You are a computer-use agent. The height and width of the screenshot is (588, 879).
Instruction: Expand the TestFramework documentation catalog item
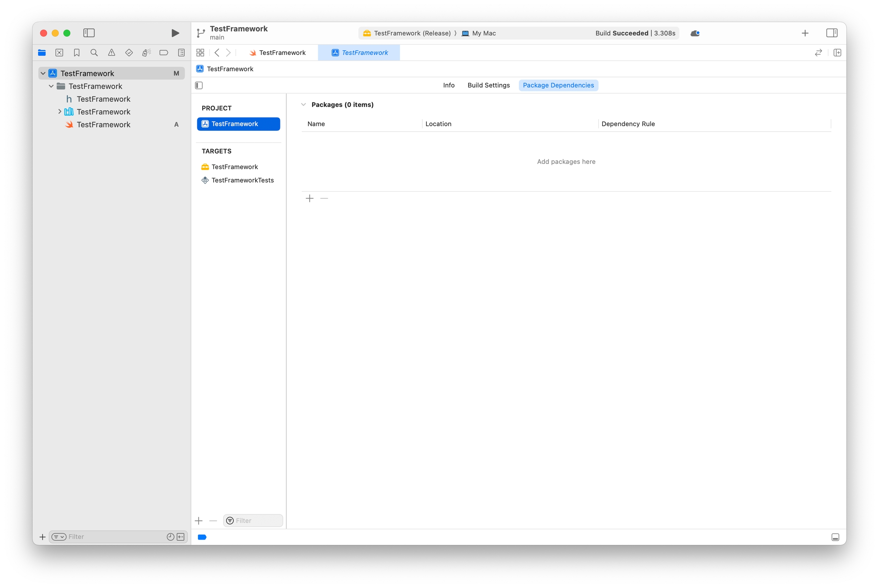click(x=60, y=112)
